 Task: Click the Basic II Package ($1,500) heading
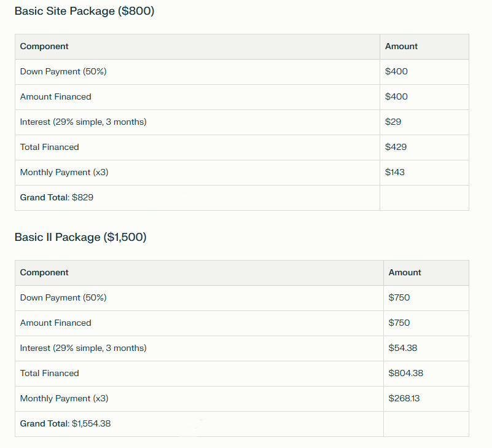pos(80,237)
